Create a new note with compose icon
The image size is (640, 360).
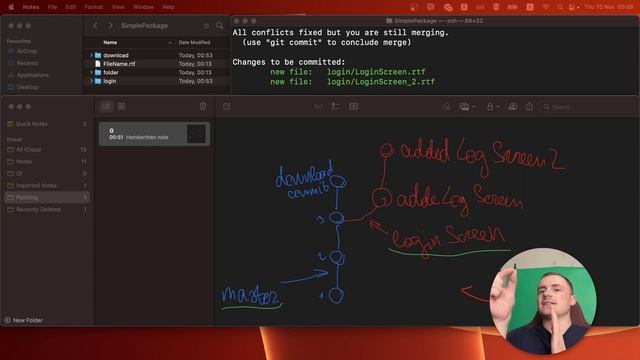tap(227, 107)
